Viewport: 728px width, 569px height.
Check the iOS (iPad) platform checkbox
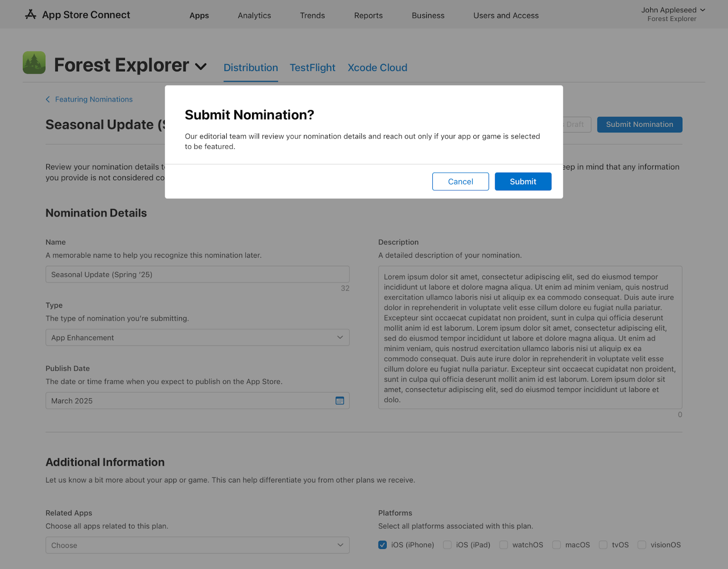tap(447, 545)
